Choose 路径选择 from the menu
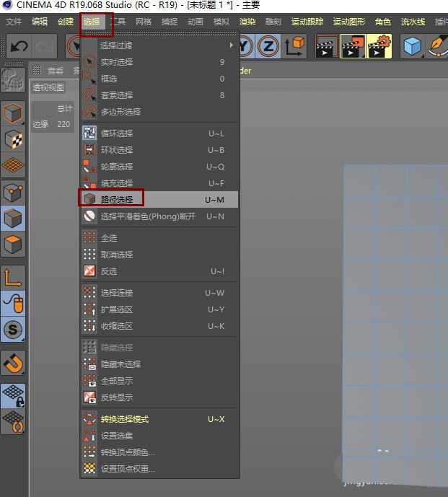The width and height of the screenshot is (448, 497). click(x=117, y=200)
